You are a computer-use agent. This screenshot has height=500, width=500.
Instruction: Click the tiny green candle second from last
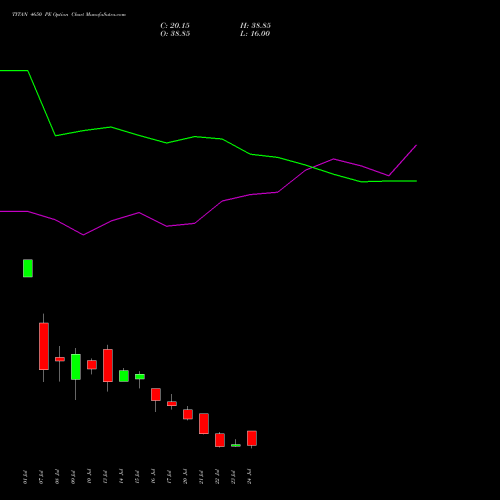(x=236, y=445)
